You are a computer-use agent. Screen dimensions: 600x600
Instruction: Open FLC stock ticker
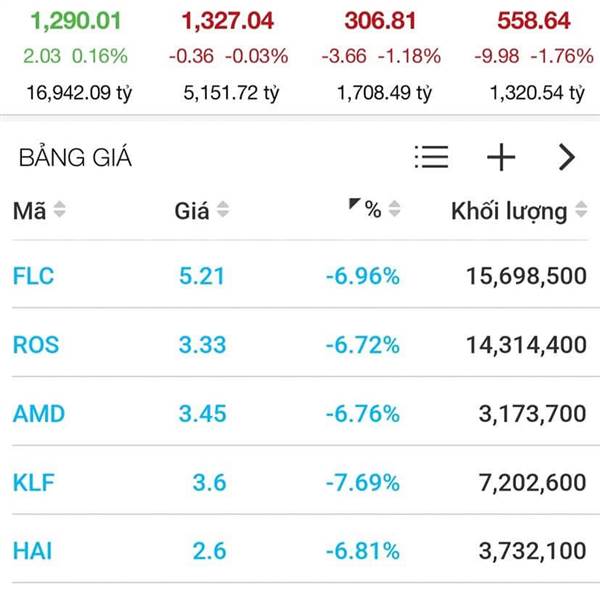33,276
